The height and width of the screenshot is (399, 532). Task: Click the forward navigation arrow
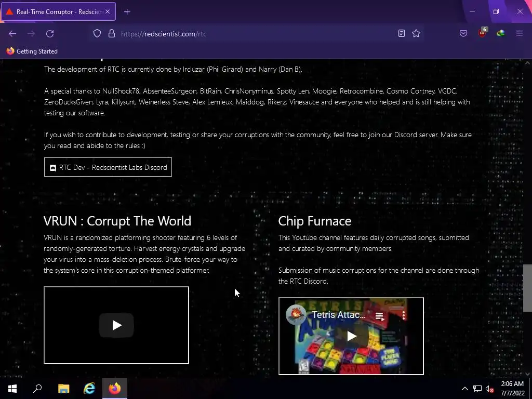click(31, 34)
